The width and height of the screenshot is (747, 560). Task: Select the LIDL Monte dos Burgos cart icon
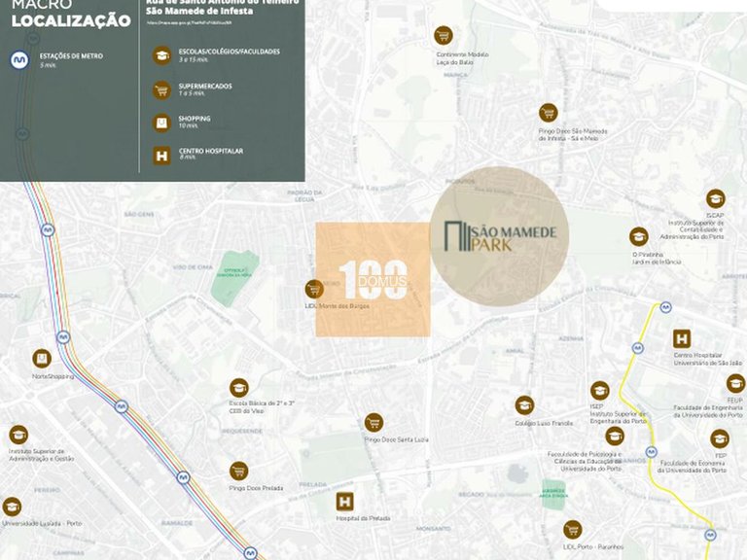click(314, 289)
